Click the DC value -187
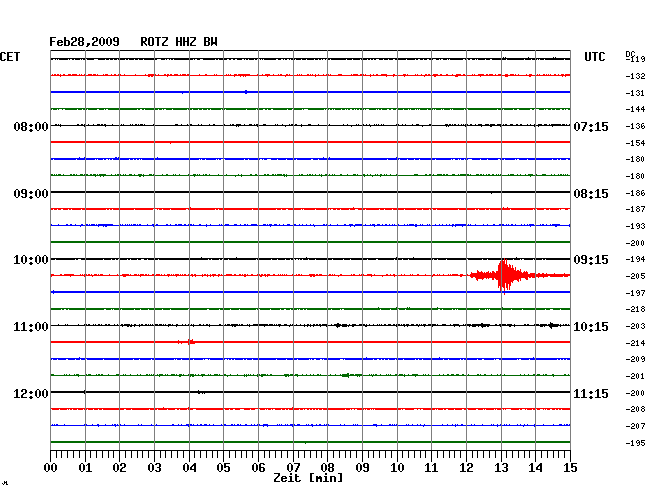Screen dimensions: 650x494 [635, 209]
